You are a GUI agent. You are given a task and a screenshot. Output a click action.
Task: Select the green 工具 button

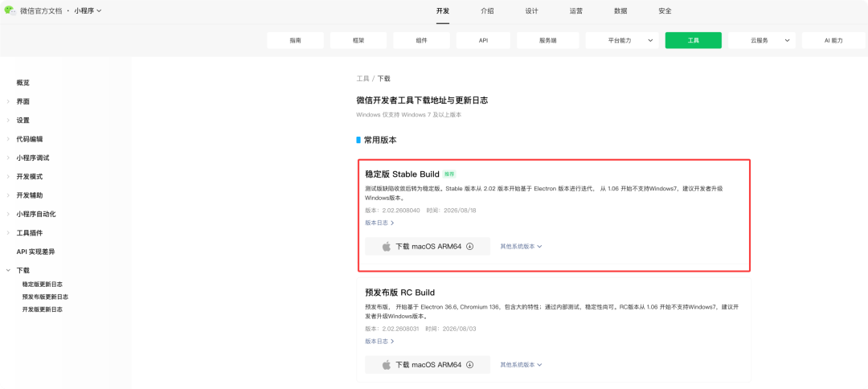click(693, 40)
